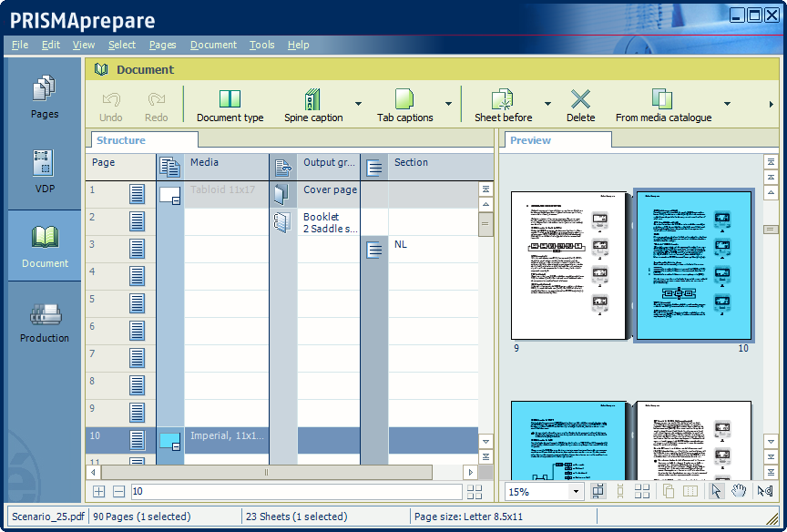Select the page 9 thumbnail in Preview
The image size is (787, 532).
coord(569,265)
